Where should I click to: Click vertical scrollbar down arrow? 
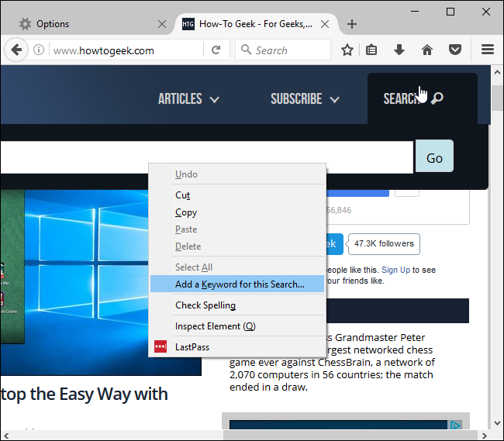[497, 423]
